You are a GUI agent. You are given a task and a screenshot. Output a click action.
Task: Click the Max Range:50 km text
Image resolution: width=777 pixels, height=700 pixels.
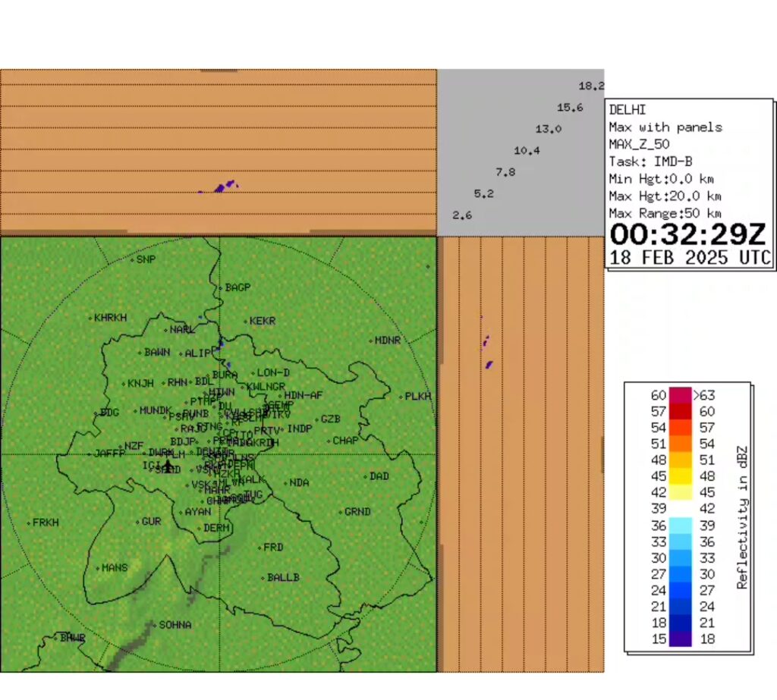[x=665, y=213]
